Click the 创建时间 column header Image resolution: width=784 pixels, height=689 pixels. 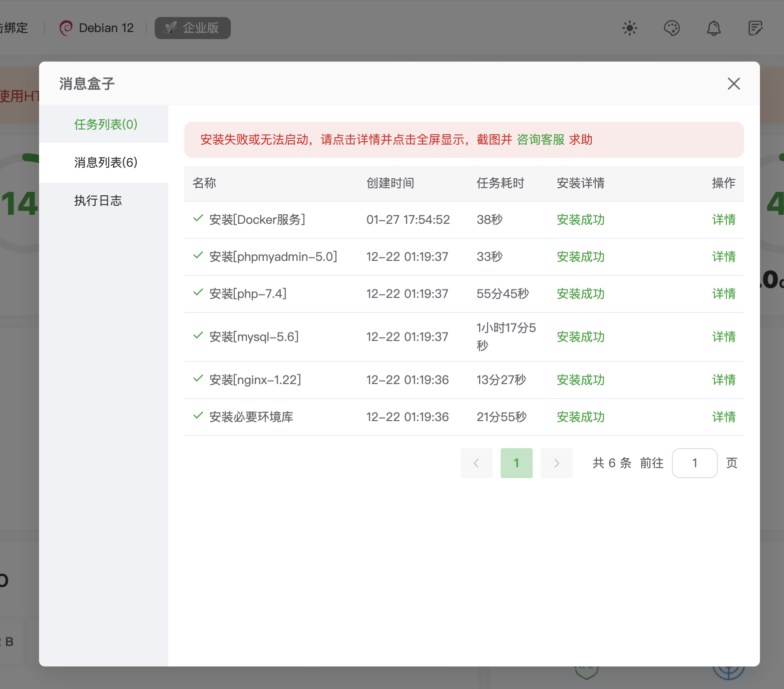(390, 183)
